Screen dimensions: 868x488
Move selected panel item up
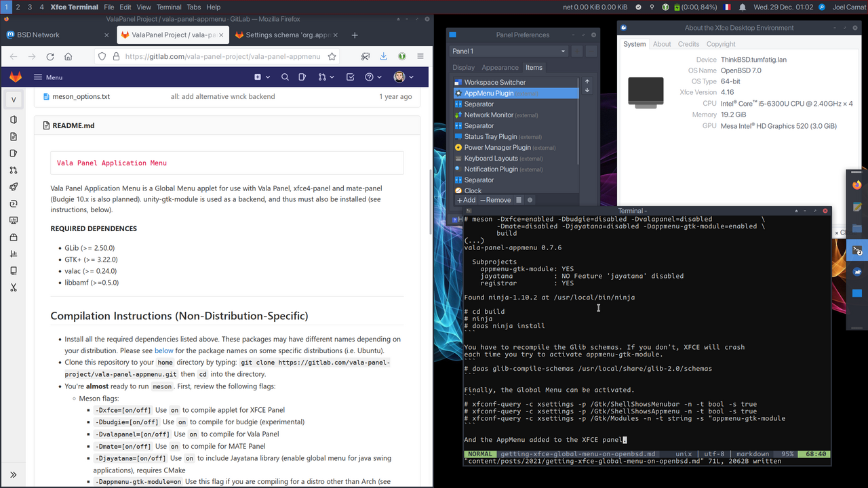click(x=587, y=81)
